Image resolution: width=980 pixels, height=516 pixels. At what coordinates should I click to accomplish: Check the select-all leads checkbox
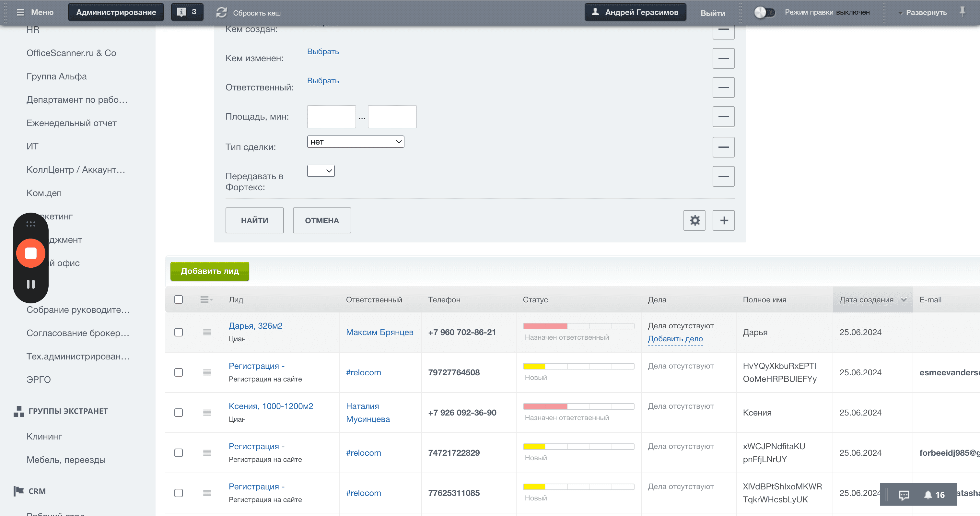[x=179, y=299]
